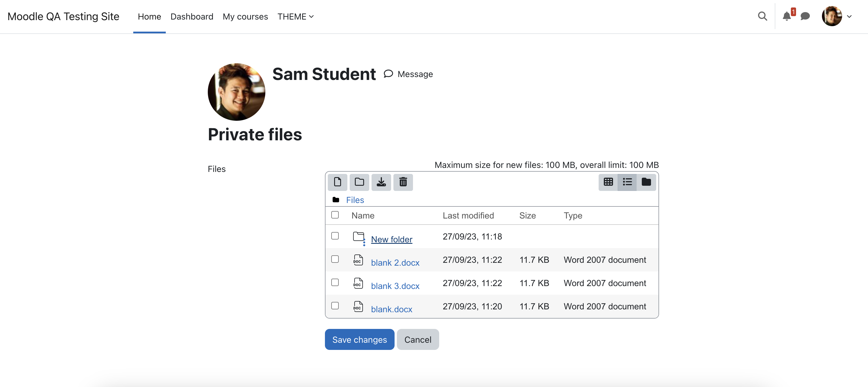Open notifications bell icon
Image resolution: width=868 pixels, height=387 pixels.
click(787, 16)
